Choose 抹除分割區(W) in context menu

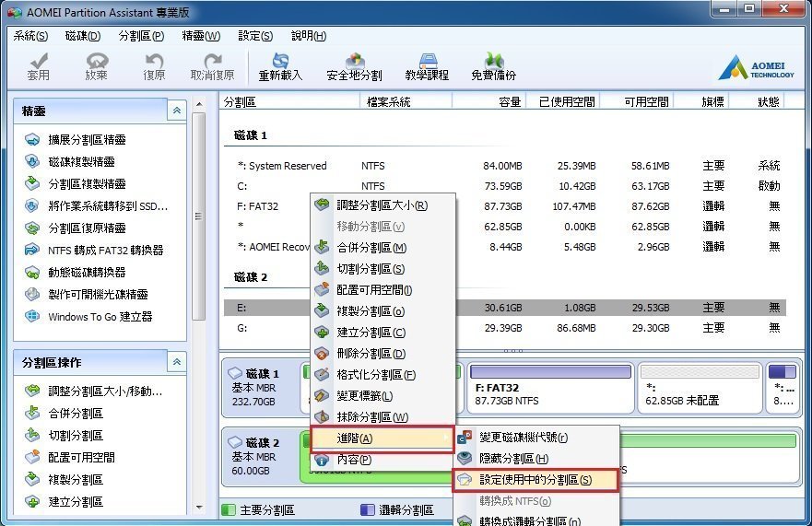[382, 416]
